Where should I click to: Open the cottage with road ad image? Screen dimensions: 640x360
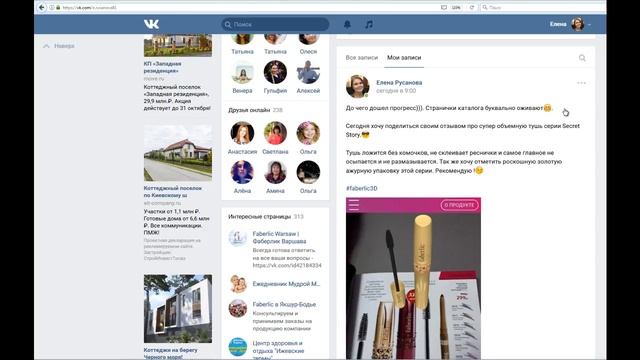(x=178, y=153)
